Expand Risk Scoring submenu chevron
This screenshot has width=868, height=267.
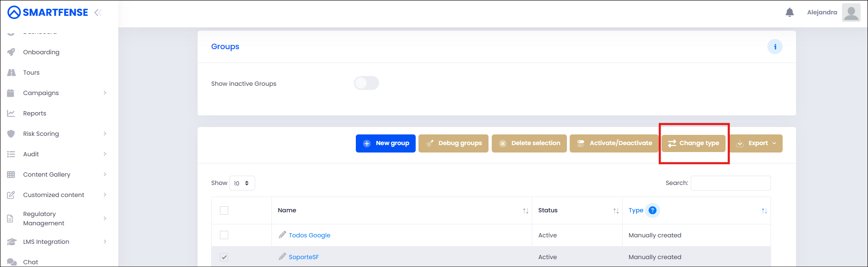(x=105, y=133)
